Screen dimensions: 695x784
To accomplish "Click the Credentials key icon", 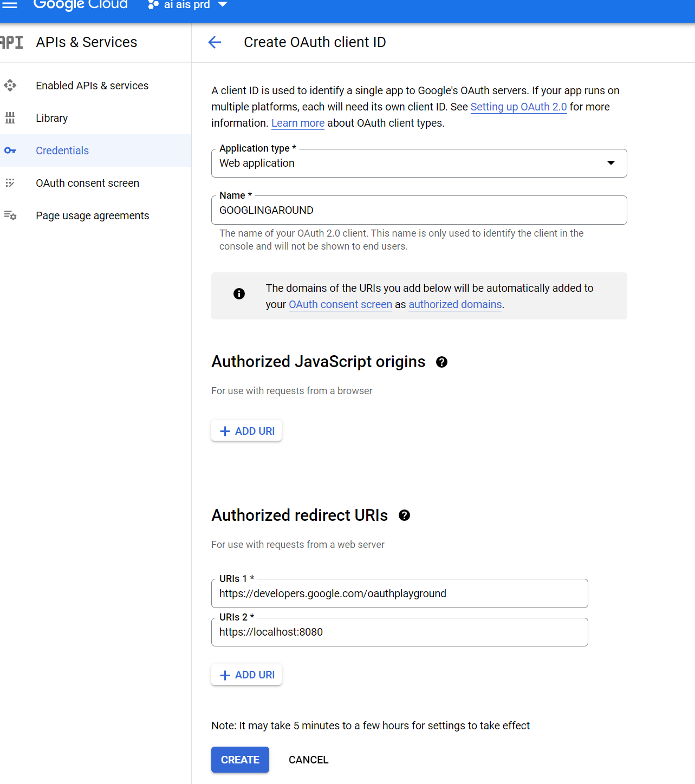I will pos(10,151).
